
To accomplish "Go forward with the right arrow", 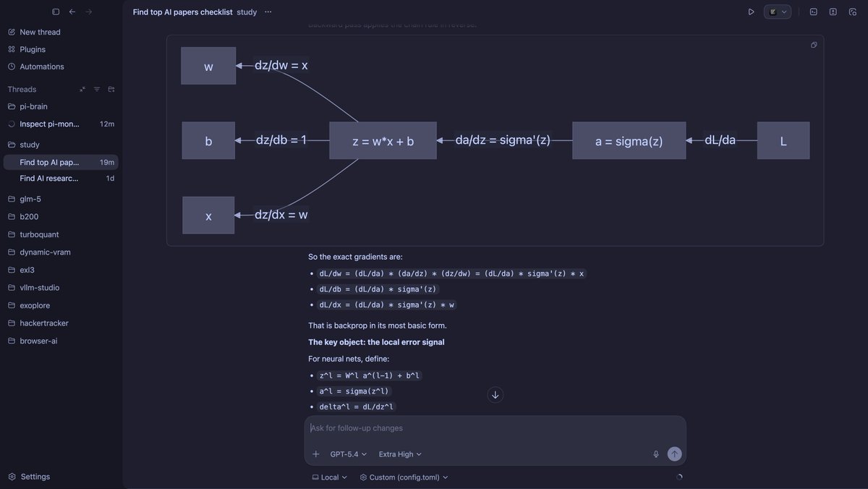I will [x=89, y=12].
